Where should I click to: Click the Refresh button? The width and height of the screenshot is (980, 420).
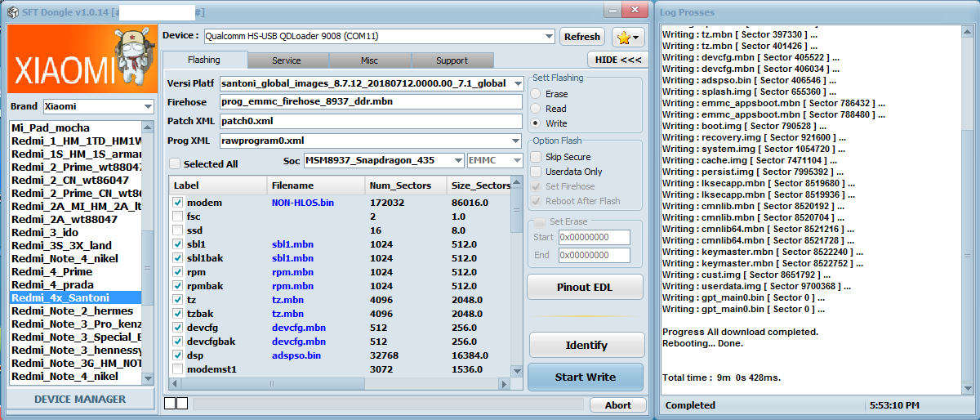(x=582, y=37)
